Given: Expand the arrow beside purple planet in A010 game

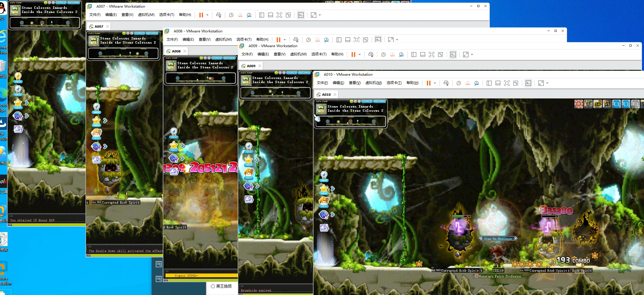Looking at the screenshot, I should click(333, 215).
